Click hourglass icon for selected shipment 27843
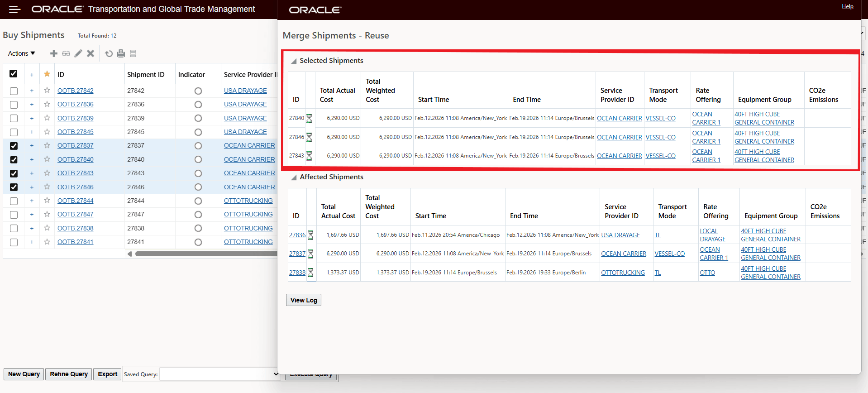The image size is (868, 393). coord(310,156)
